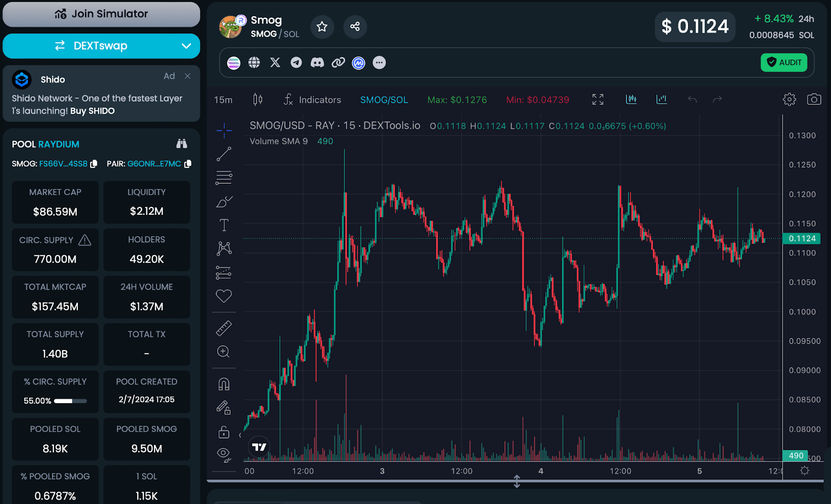The width and height of the screenshot is (831, 504).
Task: Activate the zoom in tool
Action: pyautogui.click(x=224, y=352)
